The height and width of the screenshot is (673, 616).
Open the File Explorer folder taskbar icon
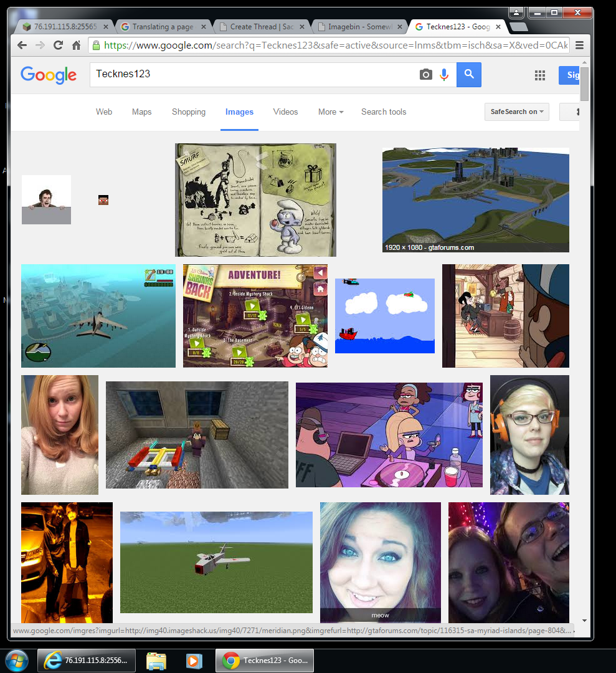pyautogui.click(x=156, y=661)
